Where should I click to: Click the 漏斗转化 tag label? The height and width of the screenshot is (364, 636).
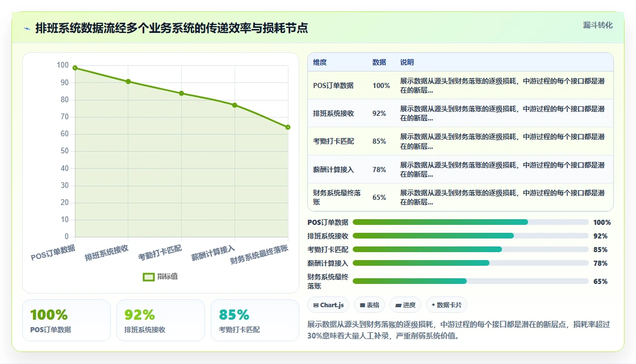coord(597,25)
